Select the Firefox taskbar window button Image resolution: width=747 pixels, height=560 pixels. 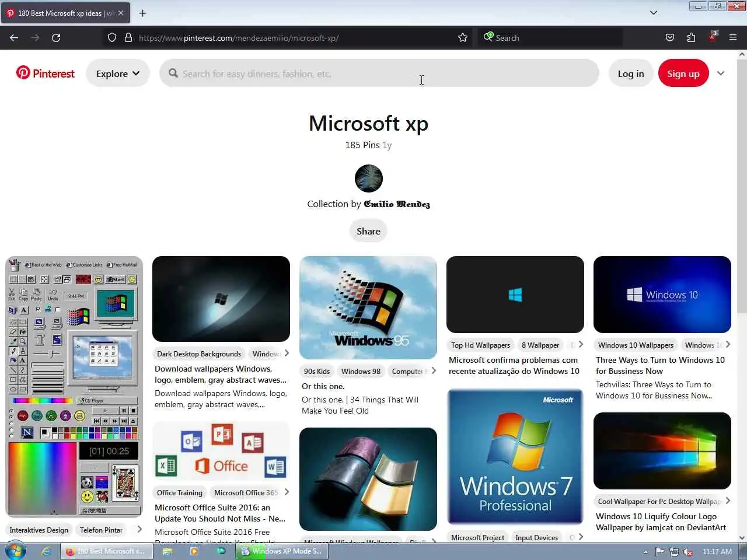pos(107,551)
